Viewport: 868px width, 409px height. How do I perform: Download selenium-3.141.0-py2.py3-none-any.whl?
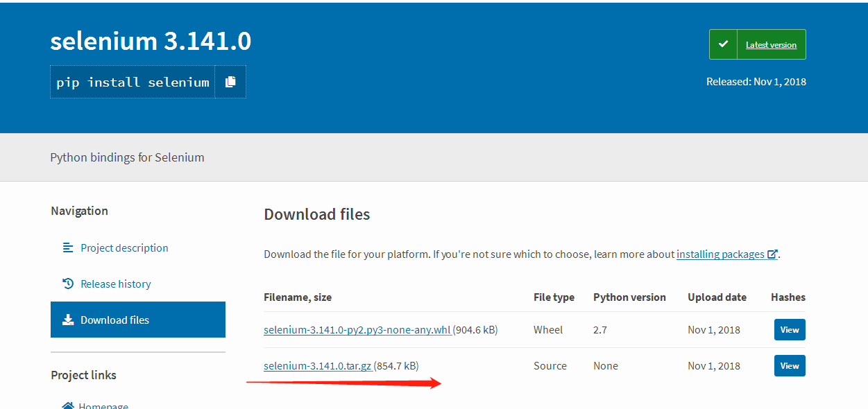click(357, 330)
